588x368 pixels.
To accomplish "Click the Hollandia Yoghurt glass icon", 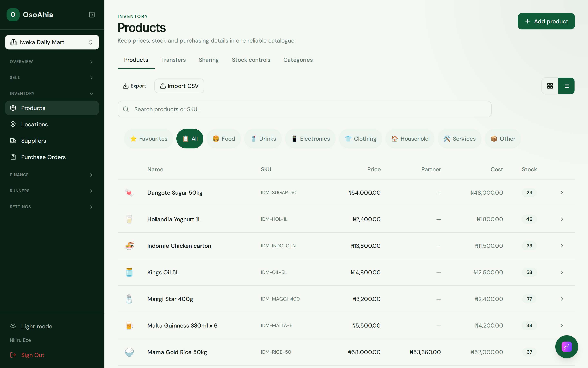I will [129, 219].
